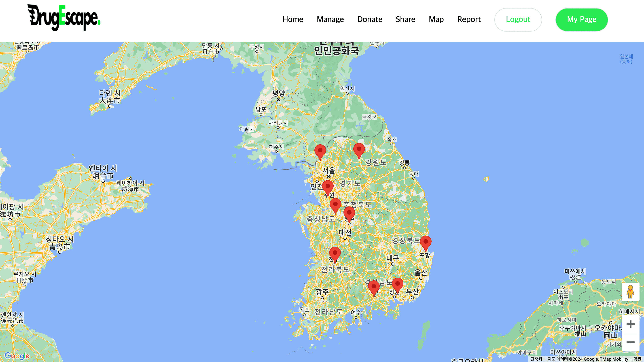
Task: Click the DrugEscape logo
Action: (64, 17)
